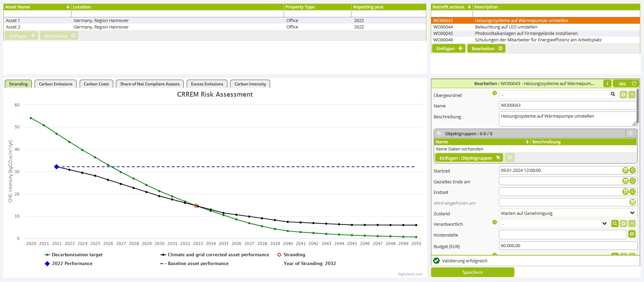Click the red Stranding marker on chart

pos(196,206)
